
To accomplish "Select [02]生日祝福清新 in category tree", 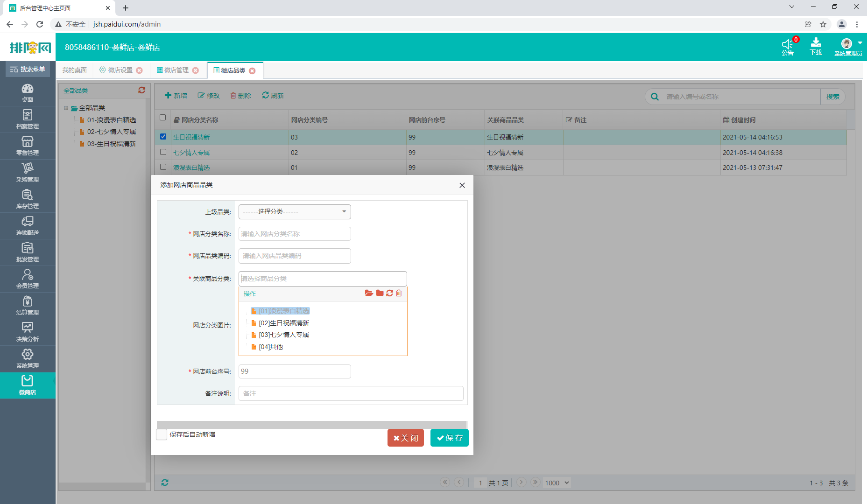I will pos(284,323).
